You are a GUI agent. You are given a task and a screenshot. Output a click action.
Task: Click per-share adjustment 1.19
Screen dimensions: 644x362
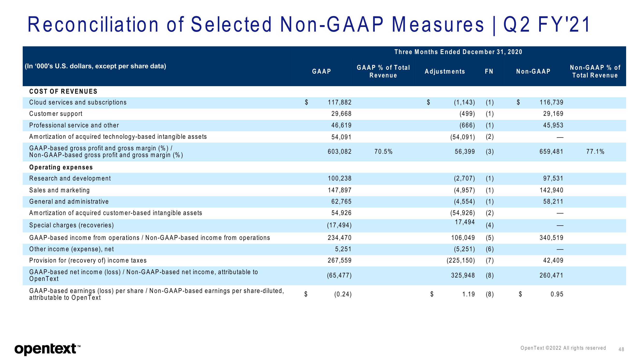(468, 294)
